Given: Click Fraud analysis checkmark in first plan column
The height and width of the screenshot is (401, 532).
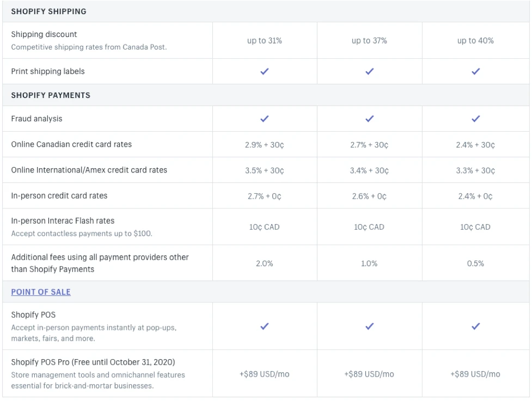Looking at the screenshot, I should pos(264,119).
